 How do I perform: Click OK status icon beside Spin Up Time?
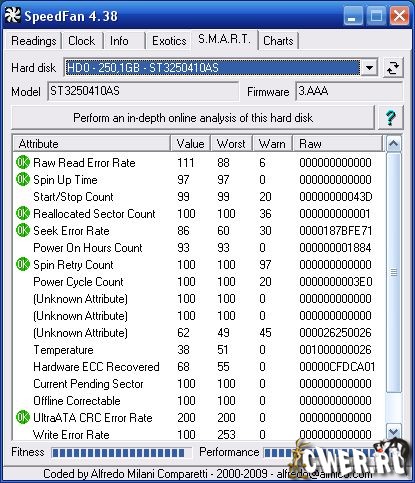coord(23,179)
